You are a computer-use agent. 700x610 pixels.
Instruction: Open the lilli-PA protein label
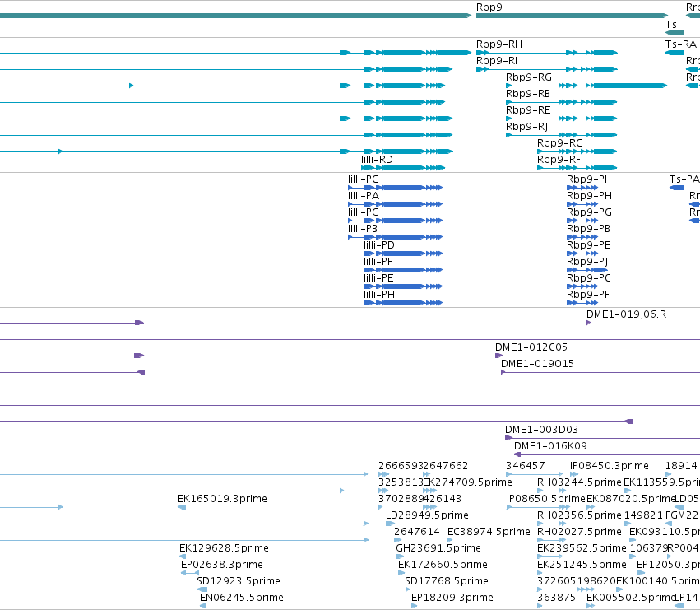(364, 196)
